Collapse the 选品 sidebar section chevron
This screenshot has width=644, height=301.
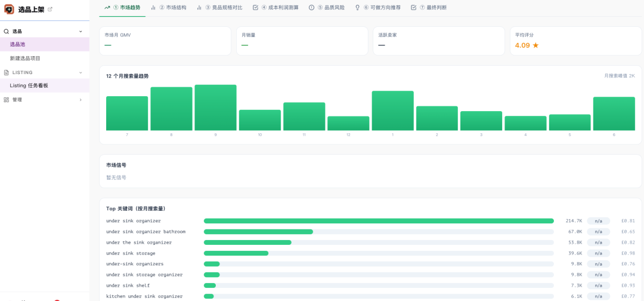[80, 31]
